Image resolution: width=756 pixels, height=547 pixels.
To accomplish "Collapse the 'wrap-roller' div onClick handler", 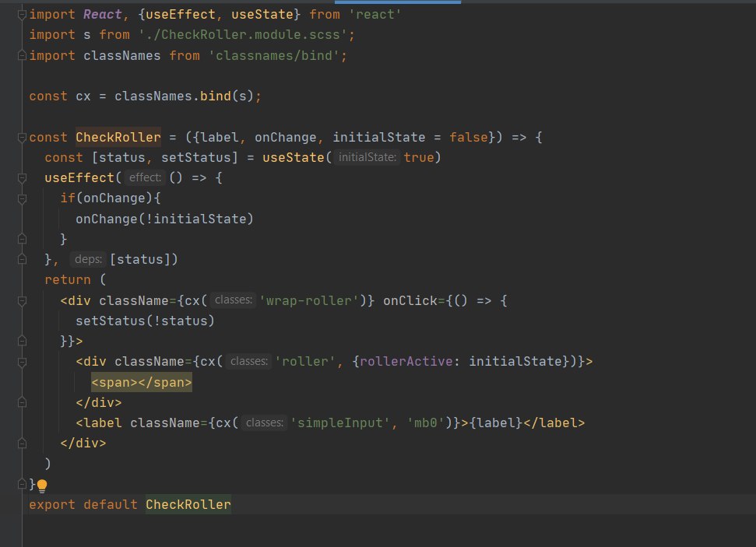I will [22, 301].
